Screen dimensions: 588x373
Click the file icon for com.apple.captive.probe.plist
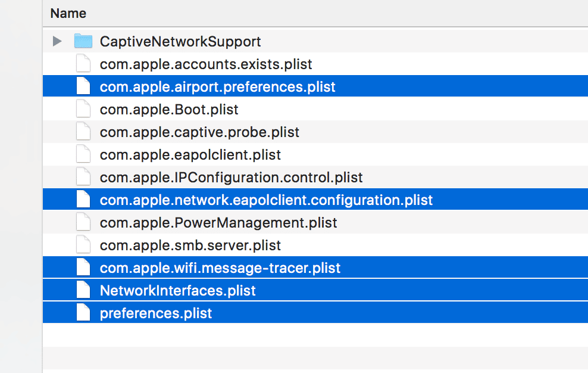pos(83,132)
